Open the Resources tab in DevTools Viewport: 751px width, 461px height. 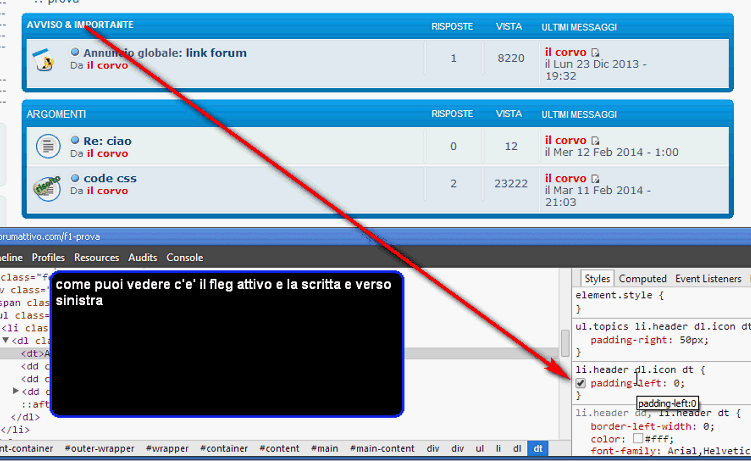[96, 258]
